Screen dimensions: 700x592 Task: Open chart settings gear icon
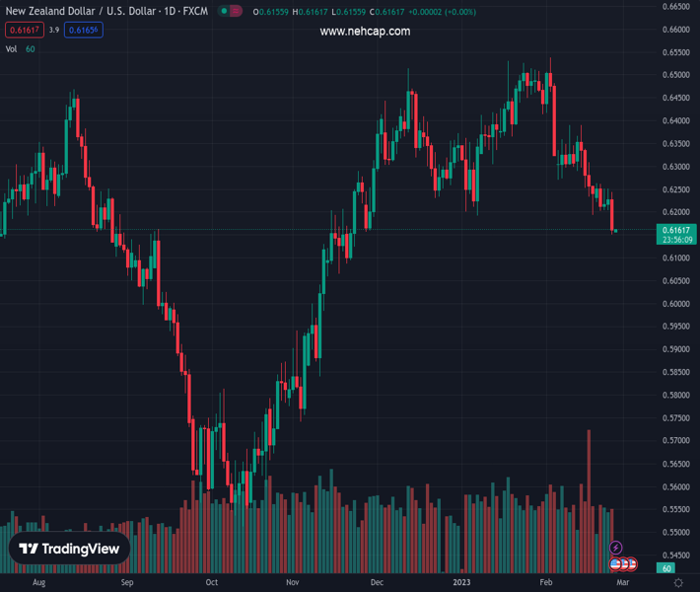click(x=678, y=583)
